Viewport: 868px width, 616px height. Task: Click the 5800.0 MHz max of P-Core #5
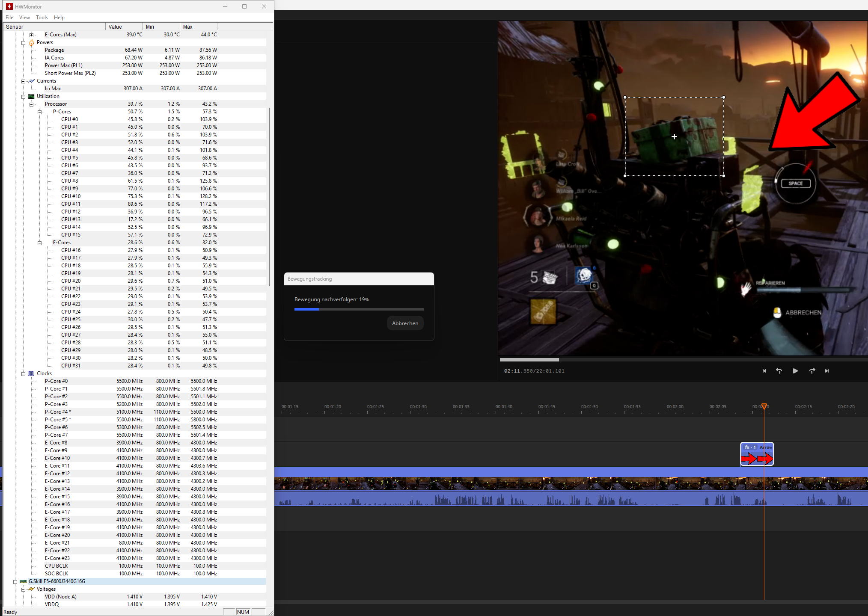[204, 420]
